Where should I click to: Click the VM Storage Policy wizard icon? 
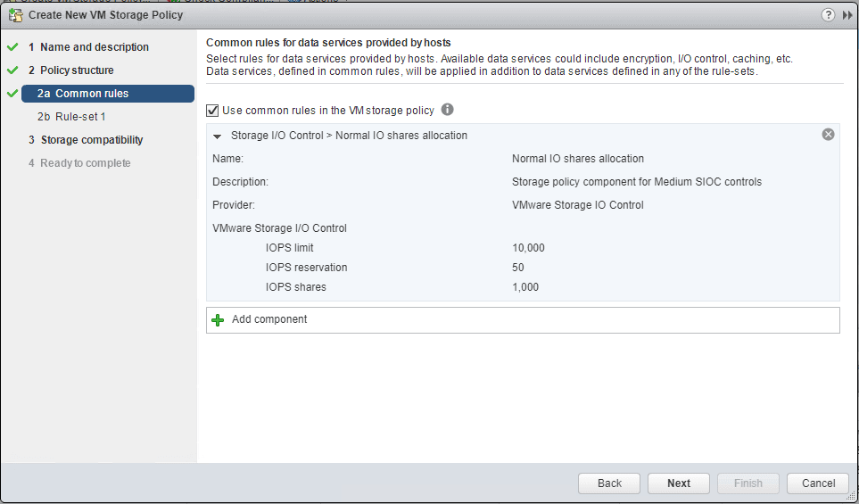[x=15, y=14]
